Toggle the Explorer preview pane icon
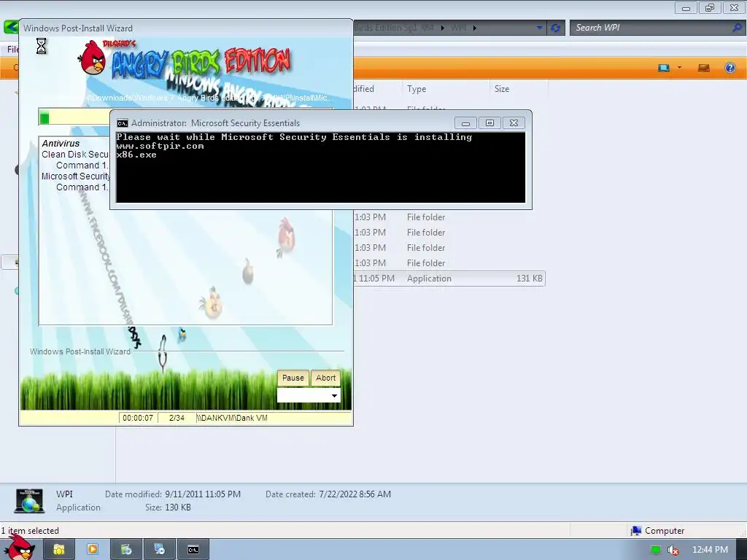The image size is (747, 560). click(704, 68)
